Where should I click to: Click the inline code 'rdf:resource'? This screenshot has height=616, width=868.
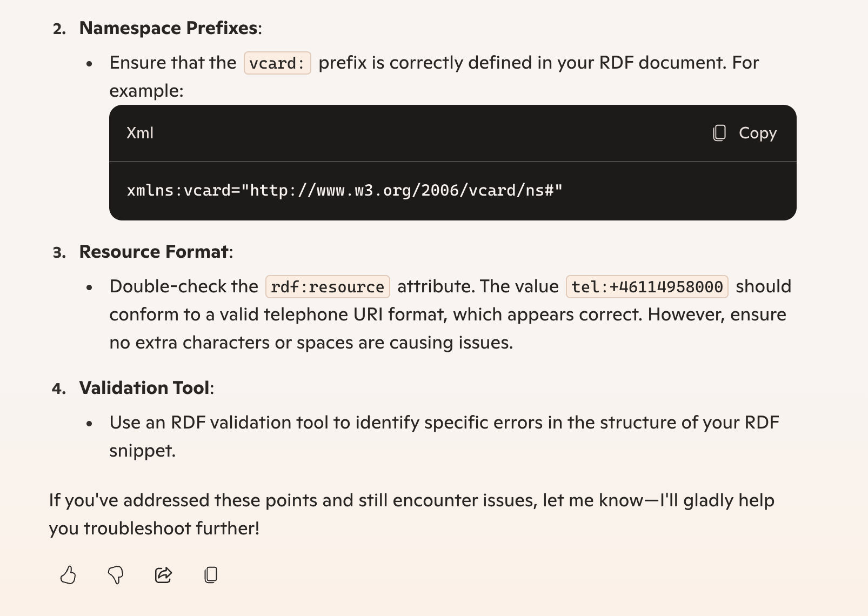click(x=328, y=287)
